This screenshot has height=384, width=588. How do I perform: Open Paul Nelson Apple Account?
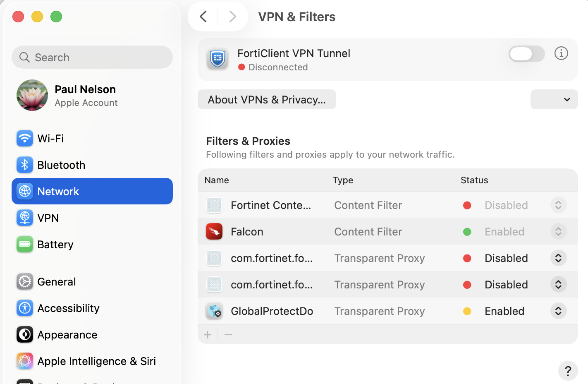[86, 96]
